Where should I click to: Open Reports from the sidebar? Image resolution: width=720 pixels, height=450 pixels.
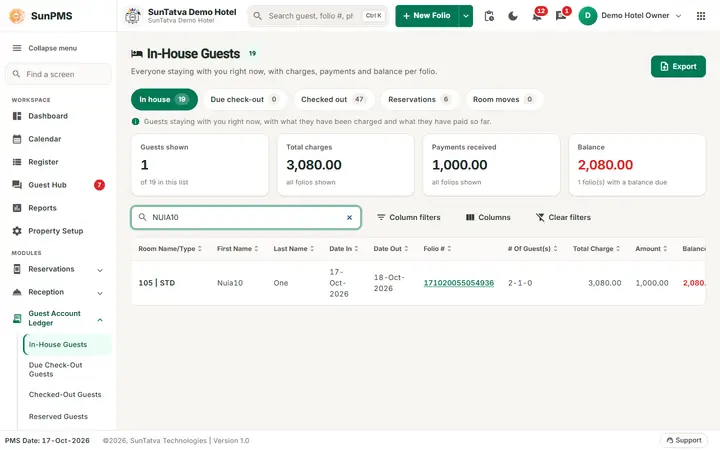(x=58, y=208)
